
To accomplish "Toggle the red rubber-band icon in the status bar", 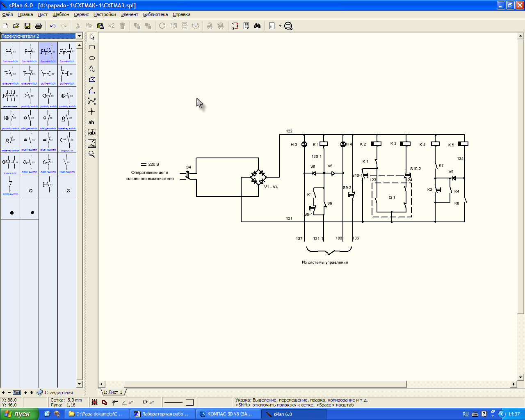I will 104,402.
